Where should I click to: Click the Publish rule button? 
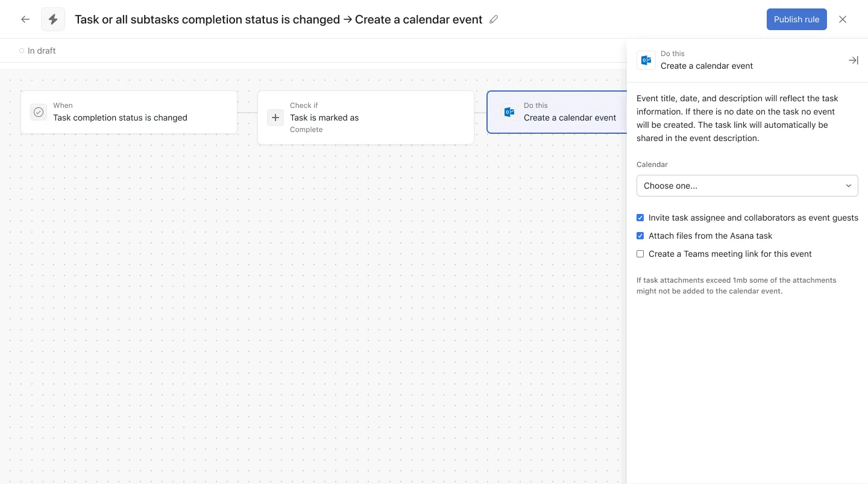[796, 19]
